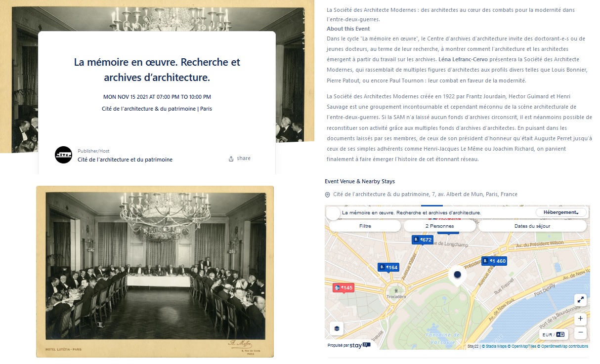Click the Filtre button on the map
Image resolution: width=600 pixels, height=364 pixels.
(x=365, y=226)
